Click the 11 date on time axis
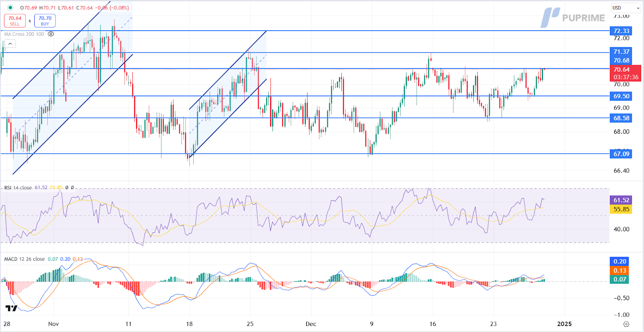644x332 pixels. (128, 324)
